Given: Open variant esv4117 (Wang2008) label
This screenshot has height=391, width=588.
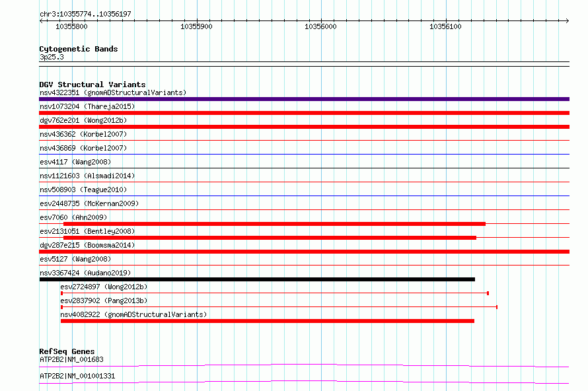Looking at the screenshot, I should 75,162.
